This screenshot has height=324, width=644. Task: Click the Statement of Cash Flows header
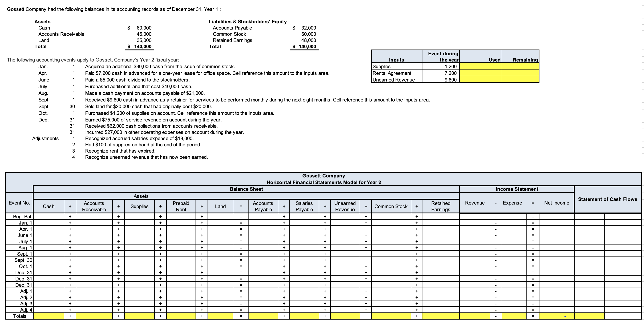click(608, 199)
